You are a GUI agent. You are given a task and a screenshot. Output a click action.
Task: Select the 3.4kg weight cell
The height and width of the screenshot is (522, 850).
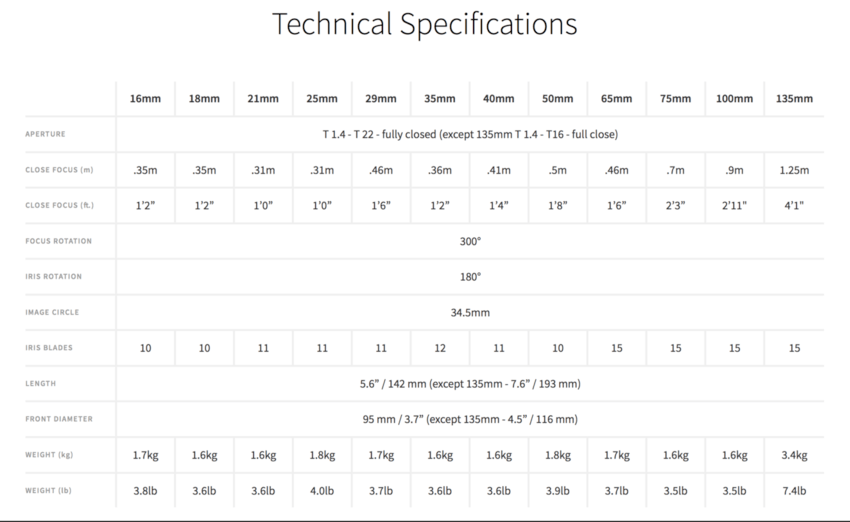[x=794, y=455]
